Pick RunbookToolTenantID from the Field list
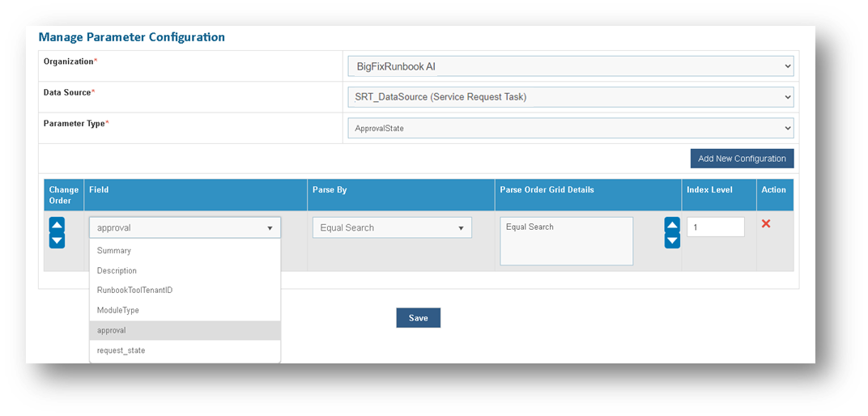868x416 pixels. 134,290
